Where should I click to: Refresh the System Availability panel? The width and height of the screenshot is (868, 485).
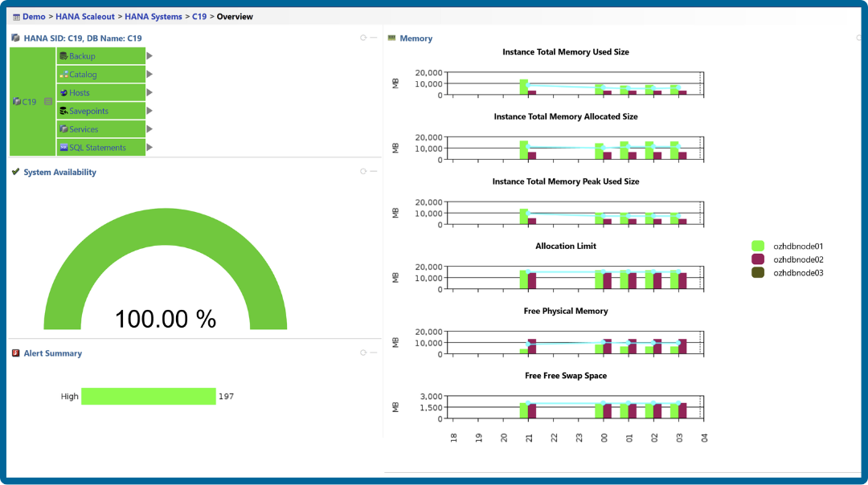click(x=363, y=172)
